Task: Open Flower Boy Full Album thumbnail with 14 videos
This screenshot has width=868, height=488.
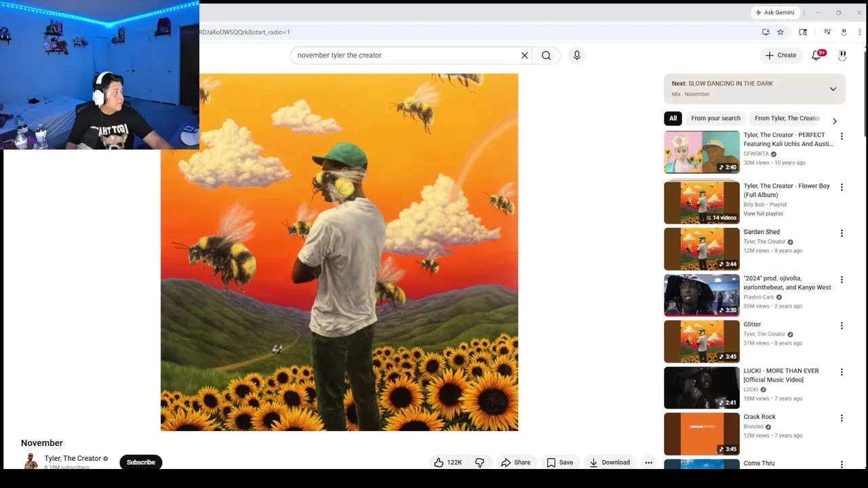Action: click(x=702, y=203)
